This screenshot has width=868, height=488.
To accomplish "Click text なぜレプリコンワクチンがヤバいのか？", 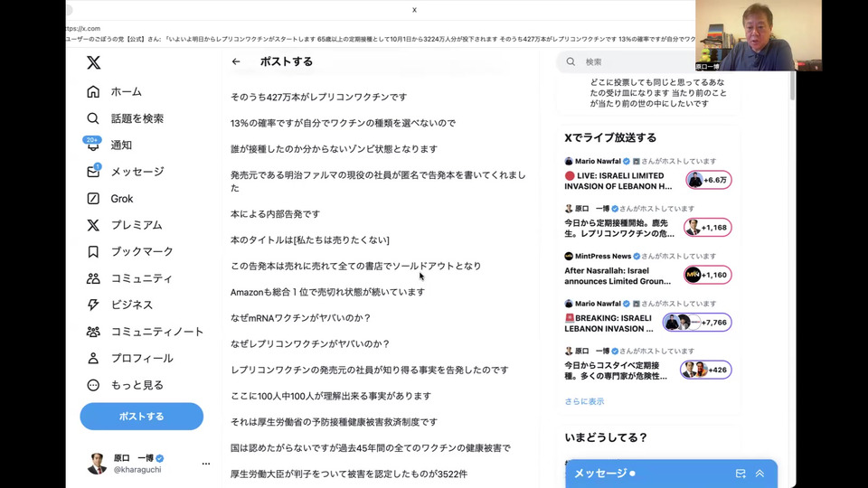I will (x=310, y=344).
